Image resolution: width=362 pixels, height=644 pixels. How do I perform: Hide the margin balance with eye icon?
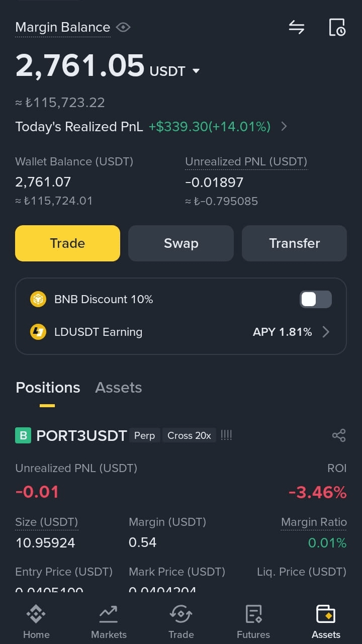click(123, 27)
